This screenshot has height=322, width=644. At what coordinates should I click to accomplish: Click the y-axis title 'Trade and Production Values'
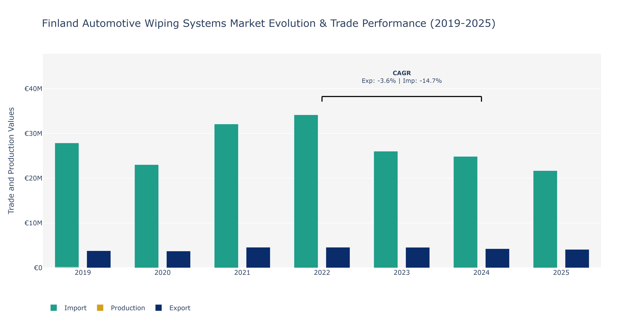tap(11, 160)
